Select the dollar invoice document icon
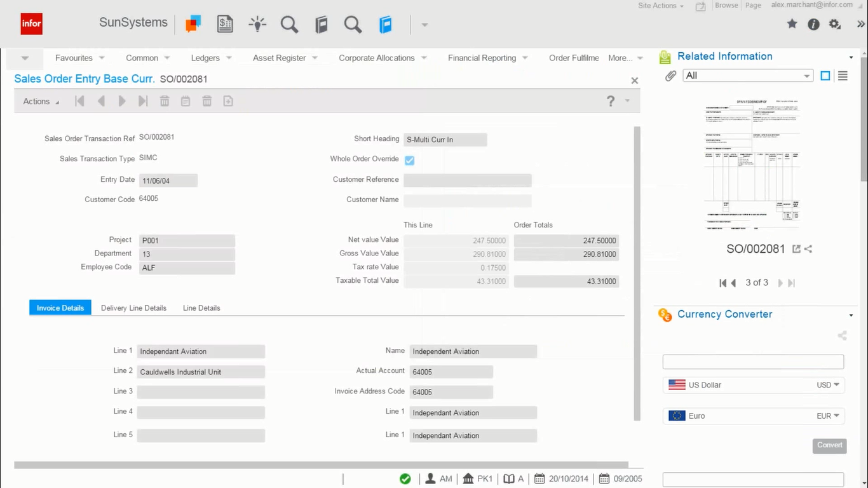Image resolution: width=868 pixels, height=488 pixels. click(225, 23)
